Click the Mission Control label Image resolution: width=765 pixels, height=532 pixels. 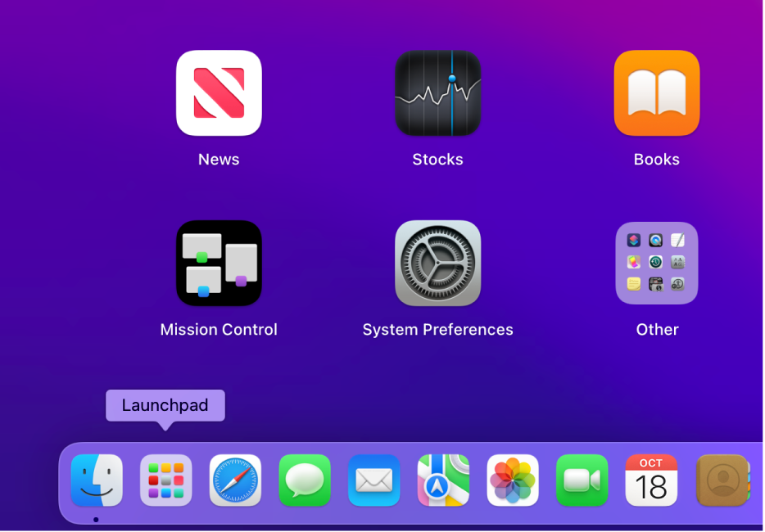(219, 330)
